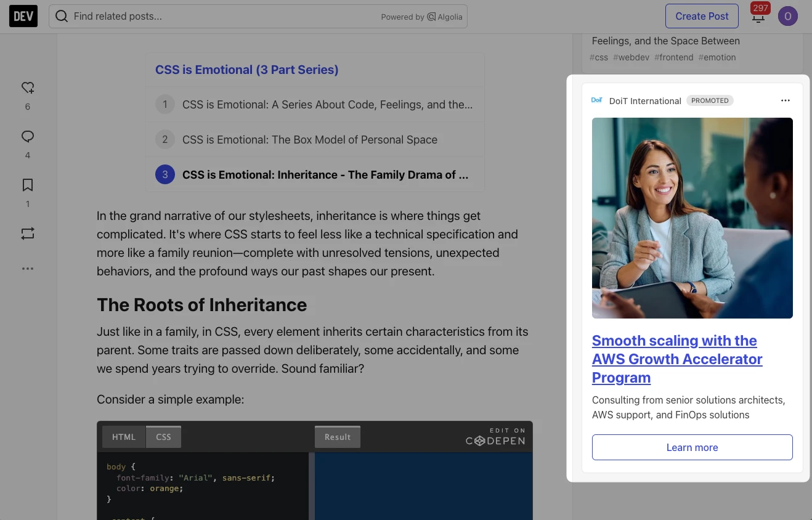Screen dimensions: 812x520
Task: Switch to the CSS tab in CodePen
Action: pos(163,437)
